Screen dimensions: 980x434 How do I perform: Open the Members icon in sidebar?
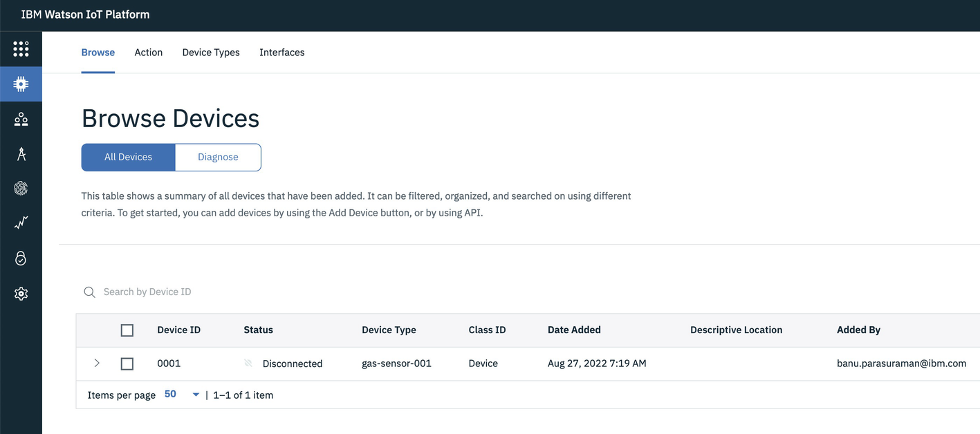(21, 120)
